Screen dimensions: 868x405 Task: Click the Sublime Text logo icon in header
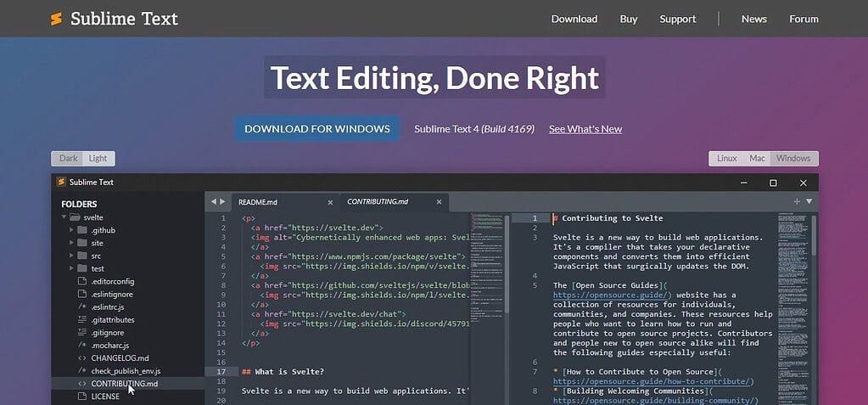(56, 19)
